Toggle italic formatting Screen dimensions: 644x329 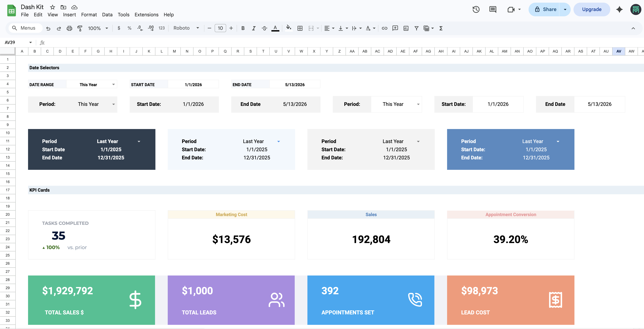point(254,28)
